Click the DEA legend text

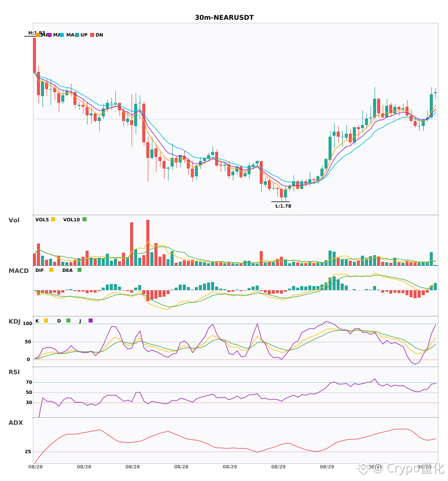[67, 270]
